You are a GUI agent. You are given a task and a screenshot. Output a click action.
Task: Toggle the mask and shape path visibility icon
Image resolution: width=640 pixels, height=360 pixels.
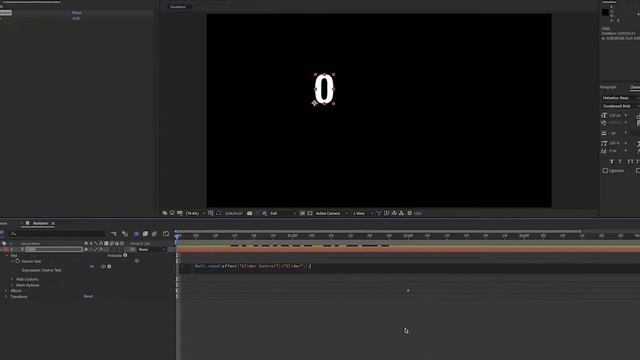point(219,213)
